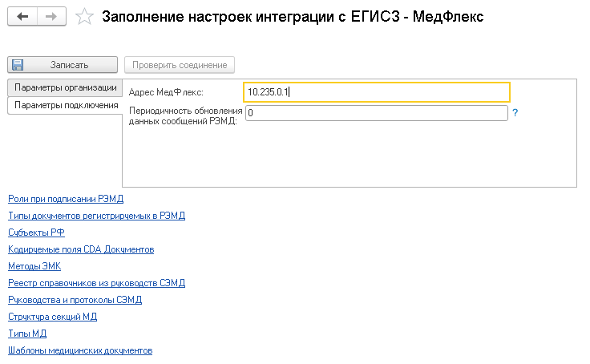
Task: Click the floppy disk save icon
Action: 18,65
